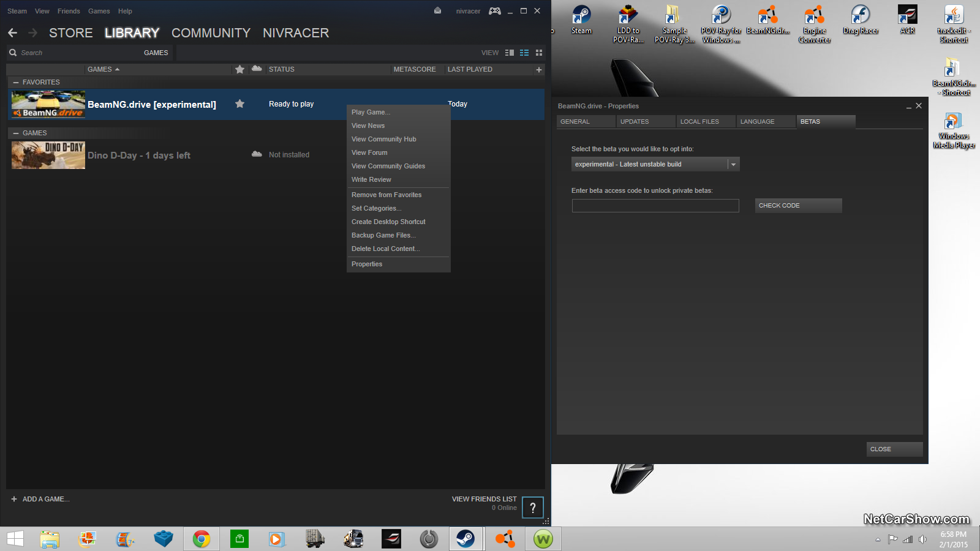Open the beta selection dropdown
This screenshot has height=551, width=980.
pyautogui.click(x=655, y=164)
